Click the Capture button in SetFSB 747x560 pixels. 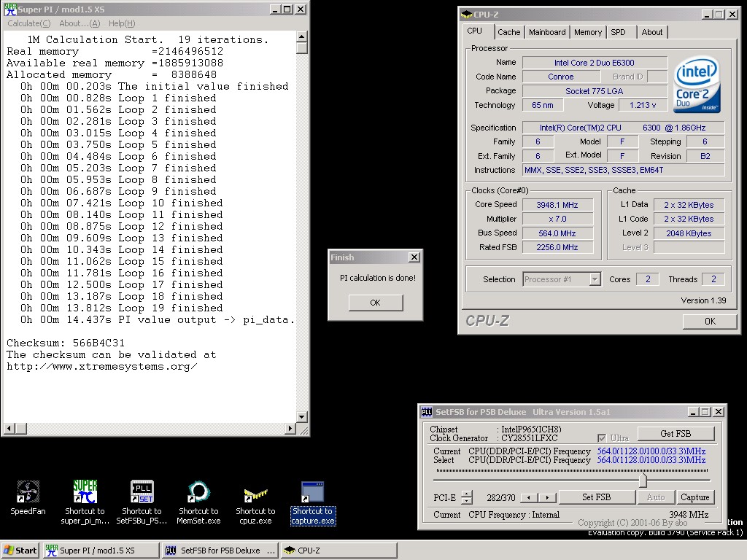[x=695, y=497]
